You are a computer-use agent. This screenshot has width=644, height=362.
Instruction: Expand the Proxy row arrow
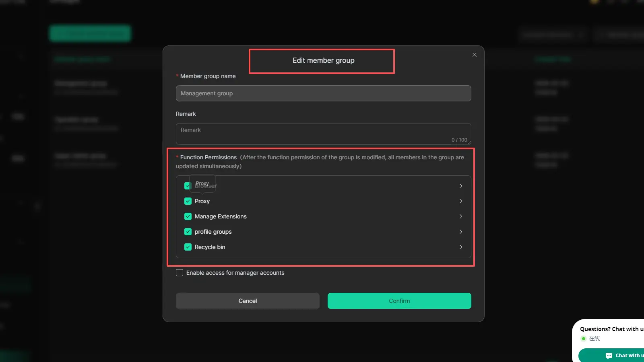pyautogui.click(x=461, y=201)
